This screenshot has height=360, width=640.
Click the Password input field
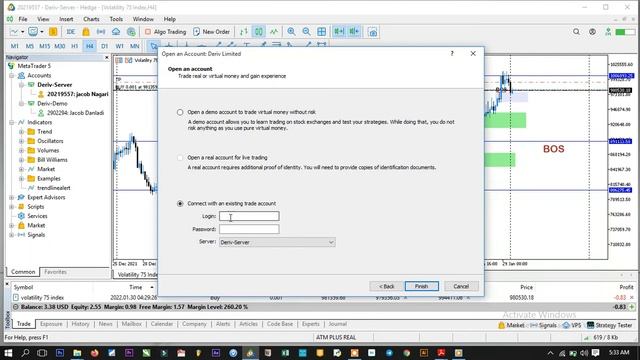[249, 229]
